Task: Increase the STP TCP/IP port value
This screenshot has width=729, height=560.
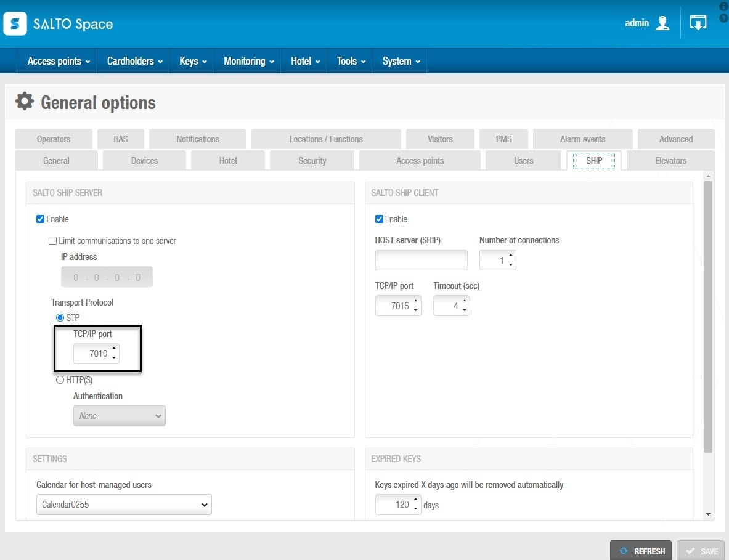Action: click(x=114, y=349)
